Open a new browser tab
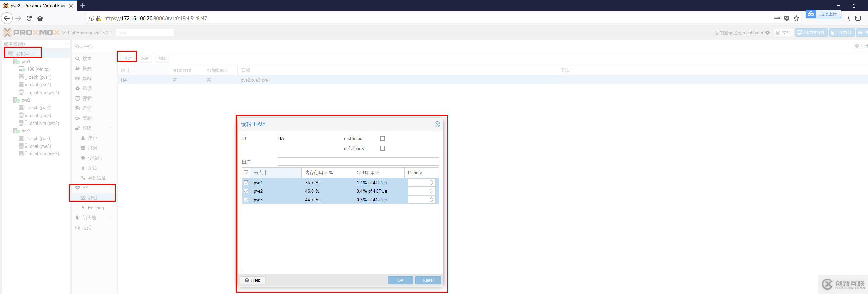 pyautogui.click(x=83, y=5)
